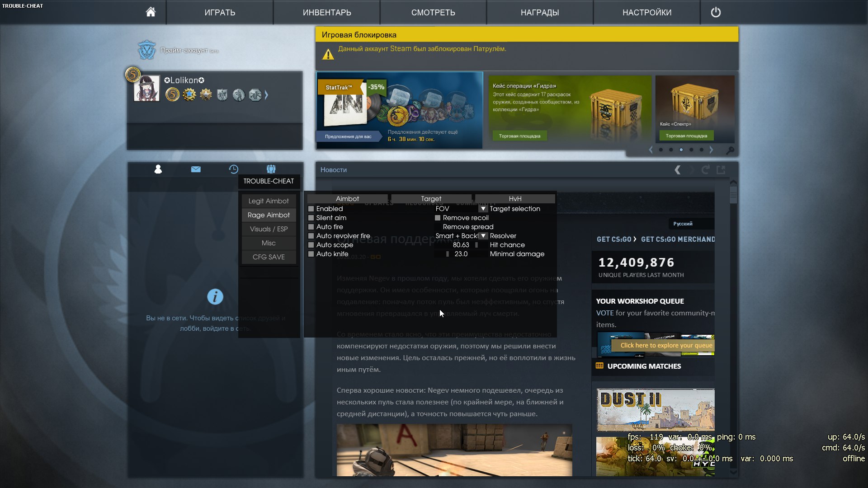Go to previous store page arrow

pos(651,150)
